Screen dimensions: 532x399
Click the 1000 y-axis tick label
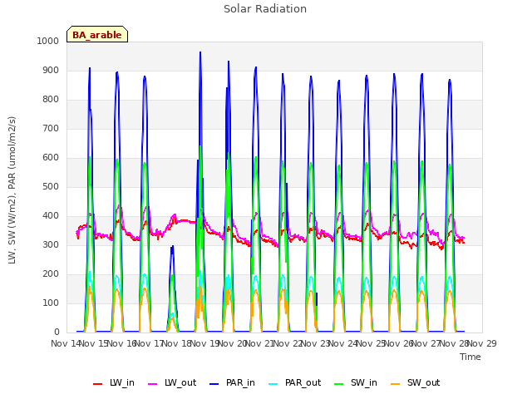pos(48,41)
